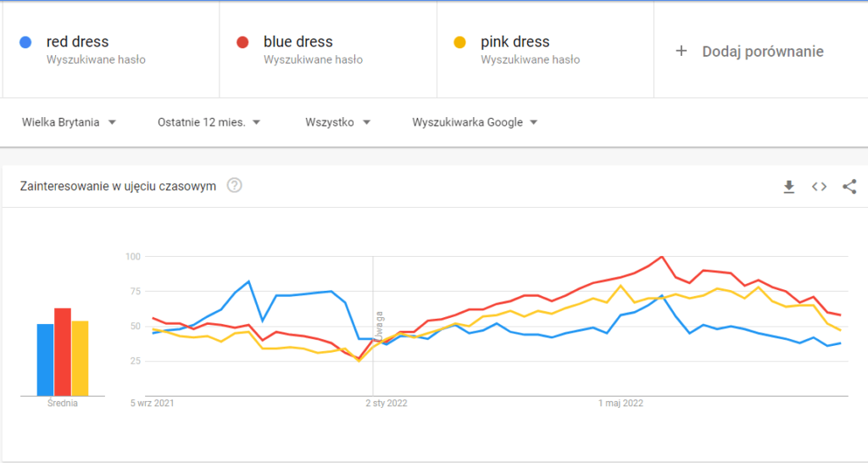Click the Dodaj porównanie button
Viewport: 868px width, 463px height.
pyautogui.click(x=762, y=51)
